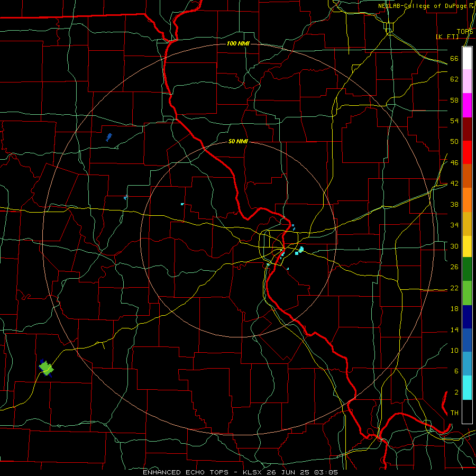This screenshot has height=476, width=476.
Task: Click the legend value '38'
Action: coord(454,205)
